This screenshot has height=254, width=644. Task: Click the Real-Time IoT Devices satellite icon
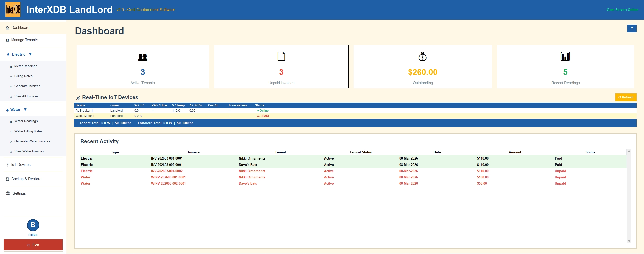pos(78,98)
